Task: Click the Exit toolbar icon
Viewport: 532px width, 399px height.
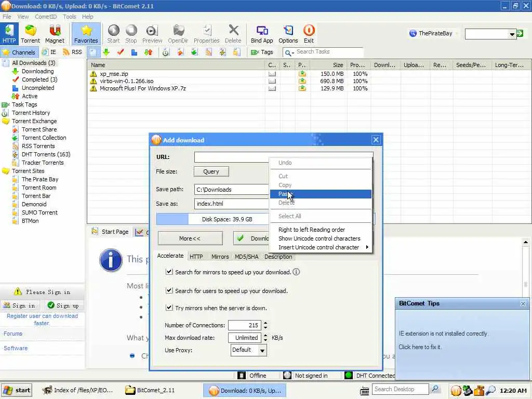Action: tap(309, 34)
